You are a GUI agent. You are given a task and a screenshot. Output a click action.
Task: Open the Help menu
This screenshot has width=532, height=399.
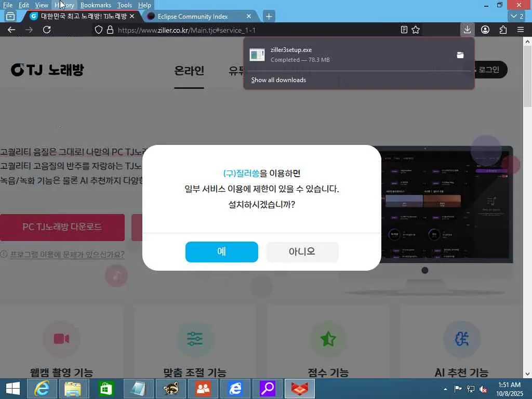pyautogui.click(x=144, y=5)
